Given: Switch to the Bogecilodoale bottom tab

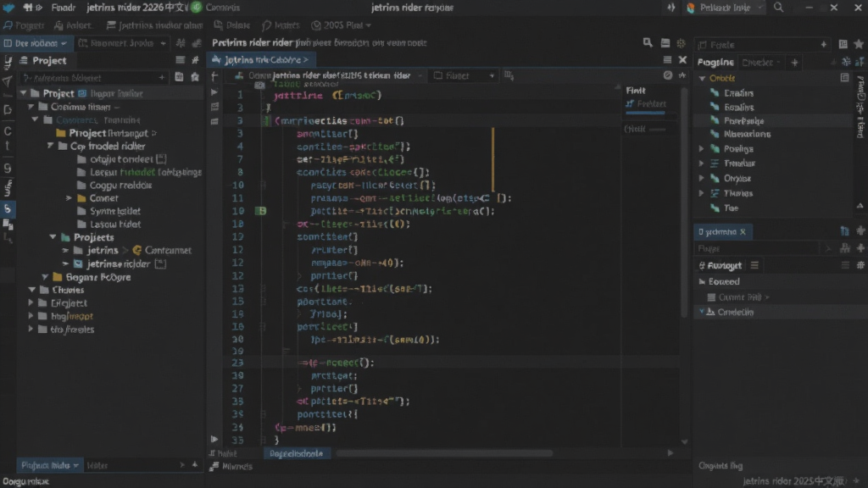Looking at the screenshot, I should 296,454.
